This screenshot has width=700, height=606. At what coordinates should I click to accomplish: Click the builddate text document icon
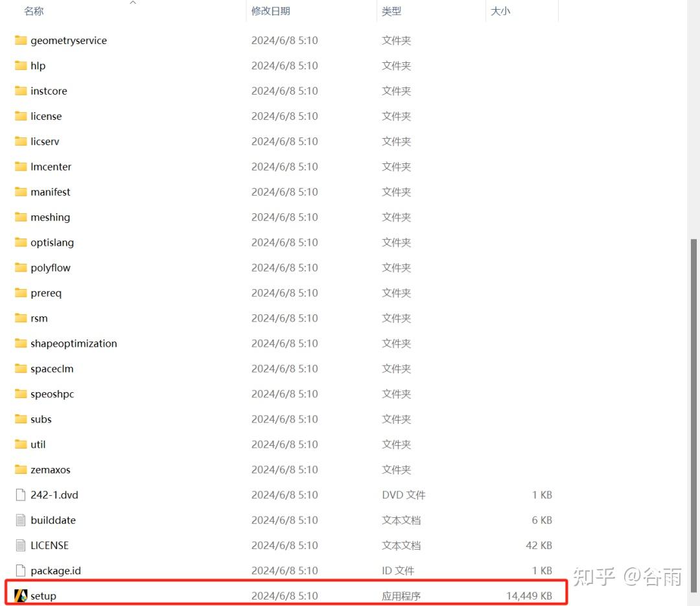pos(21,520)
